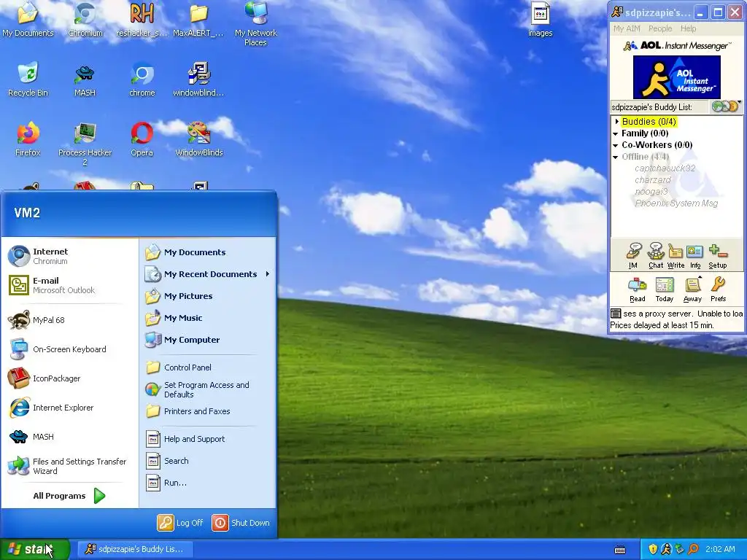Click the Log Off button
Screen dimensions: 747x560
coord(181,523)
